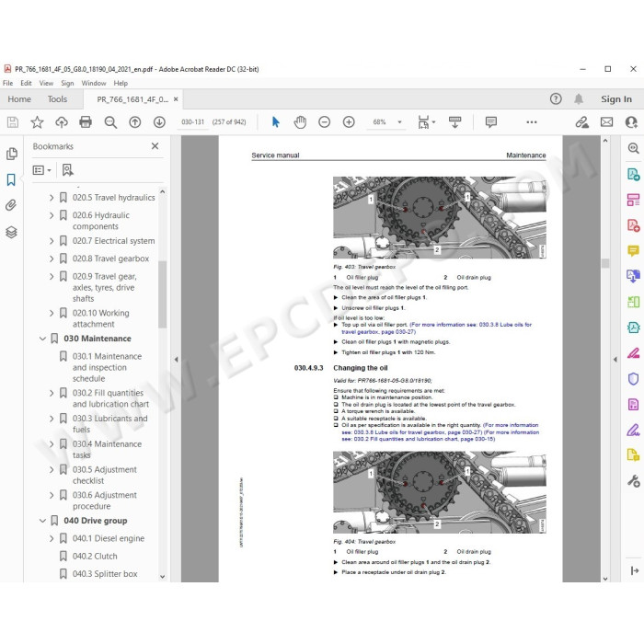Click the Add comment icon
This screenshot has width=644, height=644.
click(490, 122)
